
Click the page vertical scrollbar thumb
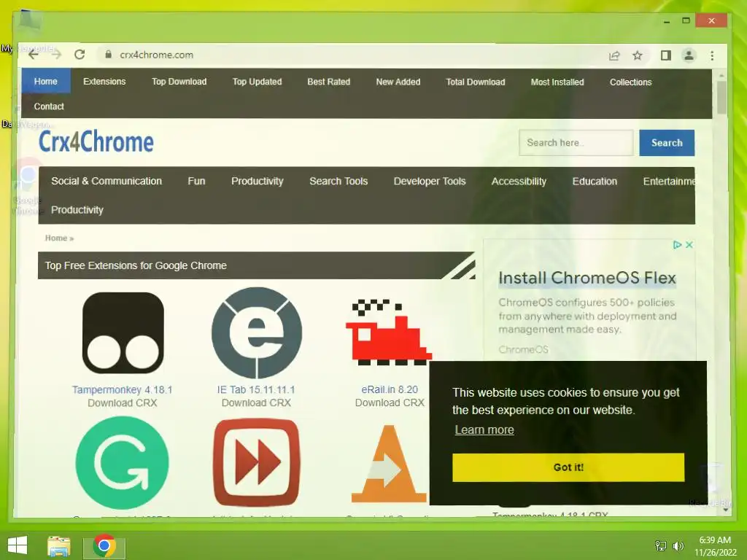click(721, 97)
